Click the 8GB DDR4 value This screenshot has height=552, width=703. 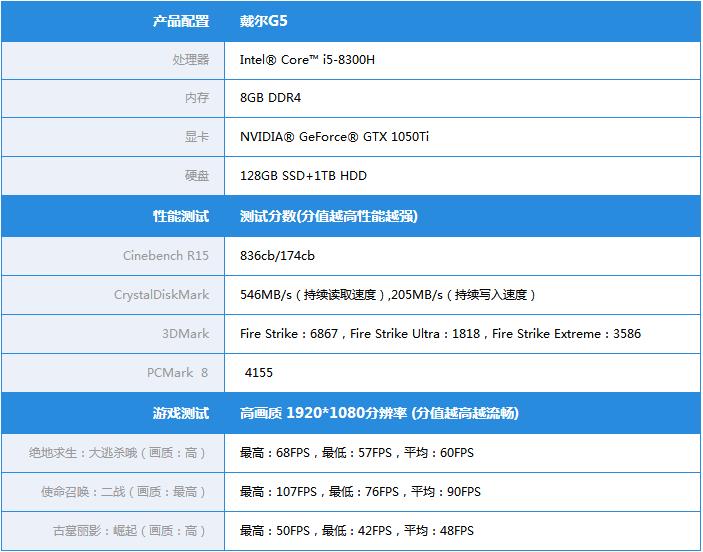tap(270, 98)
